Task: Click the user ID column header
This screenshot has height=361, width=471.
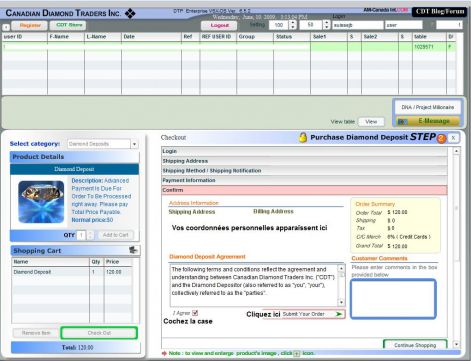Action: point(25,37)
